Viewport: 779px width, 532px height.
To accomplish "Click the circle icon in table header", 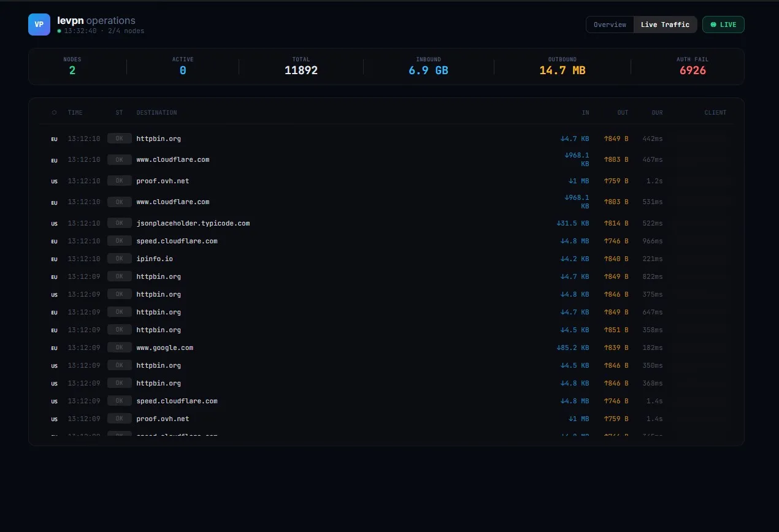I will [x=54, y=113].
